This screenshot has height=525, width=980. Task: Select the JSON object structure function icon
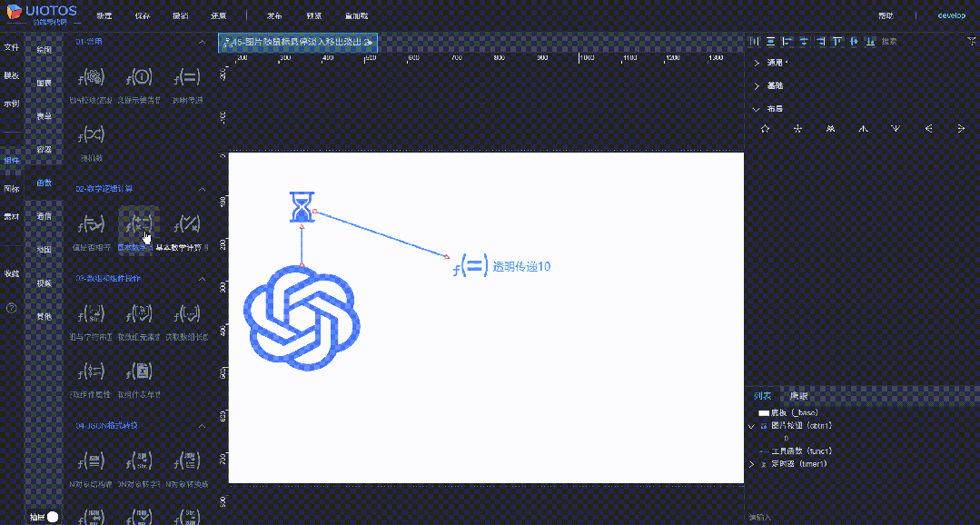pos(91,462)
